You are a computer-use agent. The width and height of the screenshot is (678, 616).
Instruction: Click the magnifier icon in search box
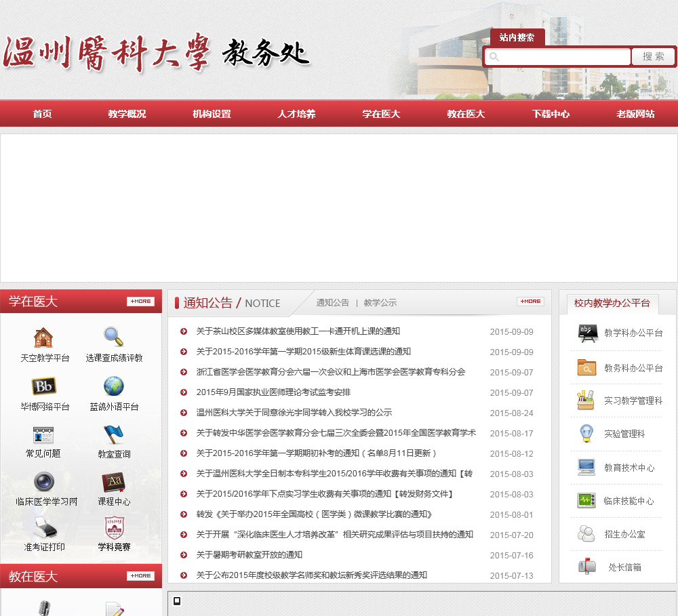tap(494, 57)
